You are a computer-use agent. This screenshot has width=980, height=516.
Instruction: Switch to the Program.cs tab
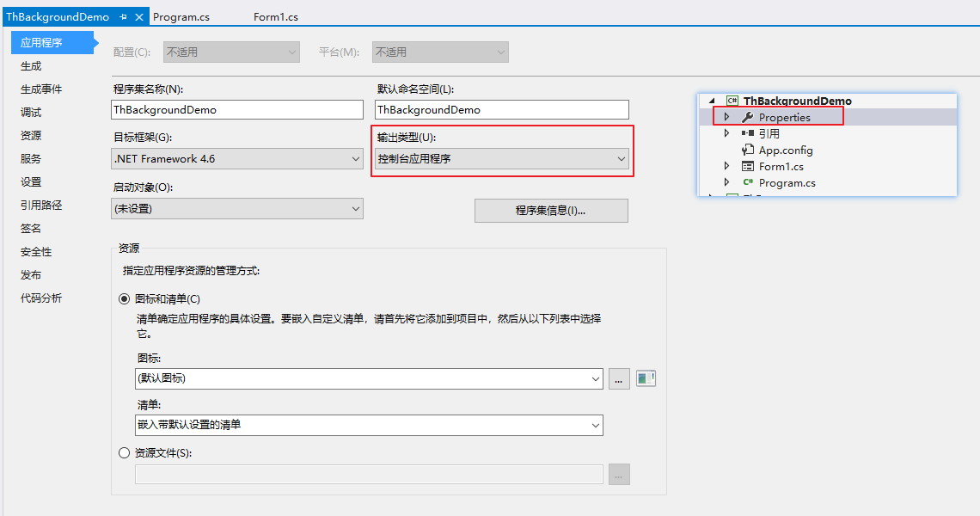point(181,17)
